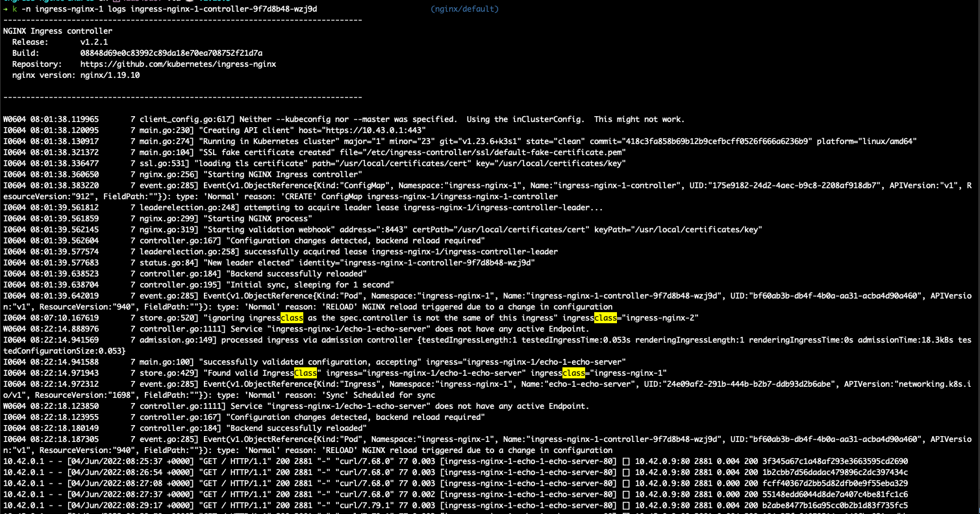This screenshot has height=514, width=980.
Task: Open the github.com/kubernetes/ingress-nginx repository URL
Action: [x=178, y=64]
